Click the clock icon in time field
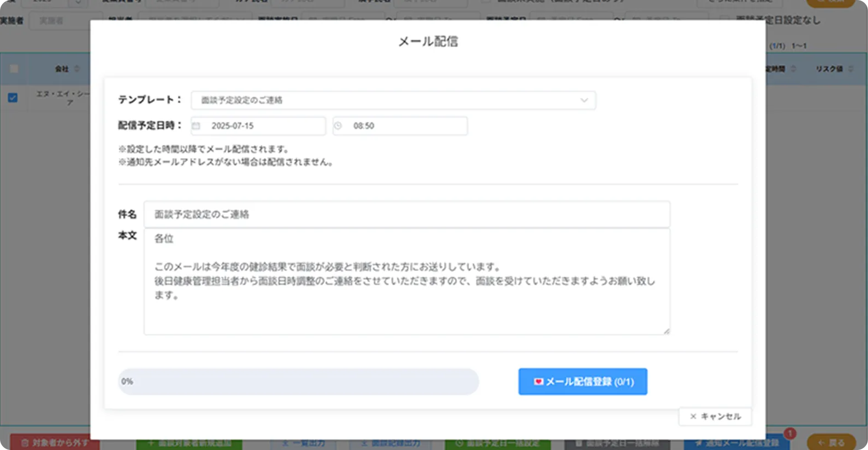This screenshot has height=450, width=868. [x=338, y=126]
